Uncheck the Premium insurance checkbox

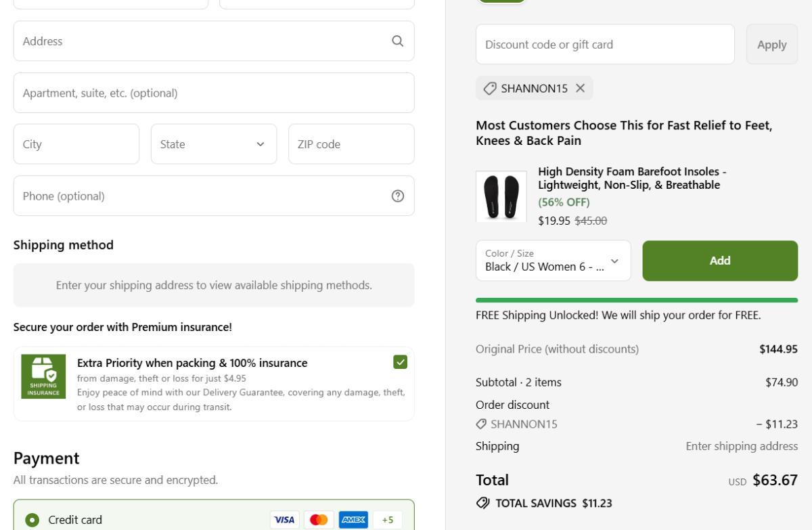pyautogui.click(x=400, y=362)
